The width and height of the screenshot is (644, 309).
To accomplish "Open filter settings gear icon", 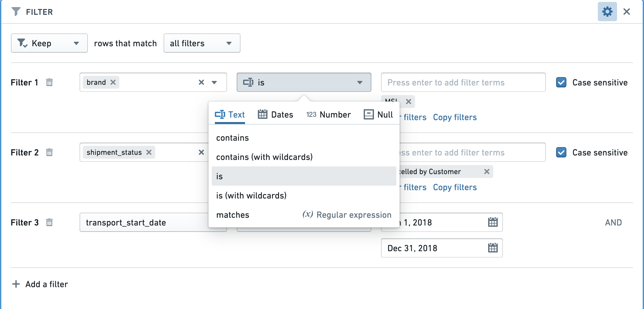I will coord(607,12).
